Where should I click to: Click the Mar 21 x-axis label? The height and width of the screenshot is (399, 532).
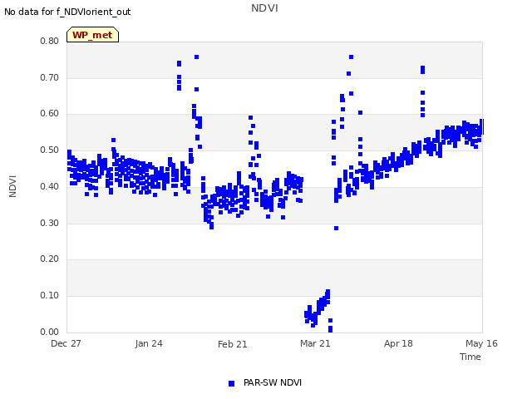click(315, 343)
